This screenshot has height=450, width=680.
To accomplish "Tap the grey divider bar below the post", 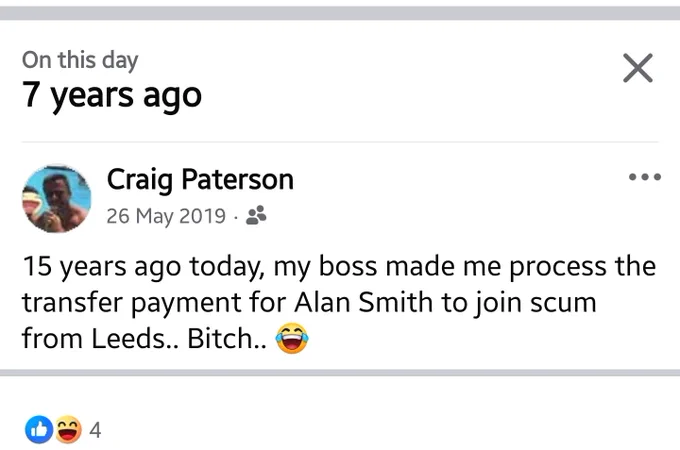I will 340,373.
